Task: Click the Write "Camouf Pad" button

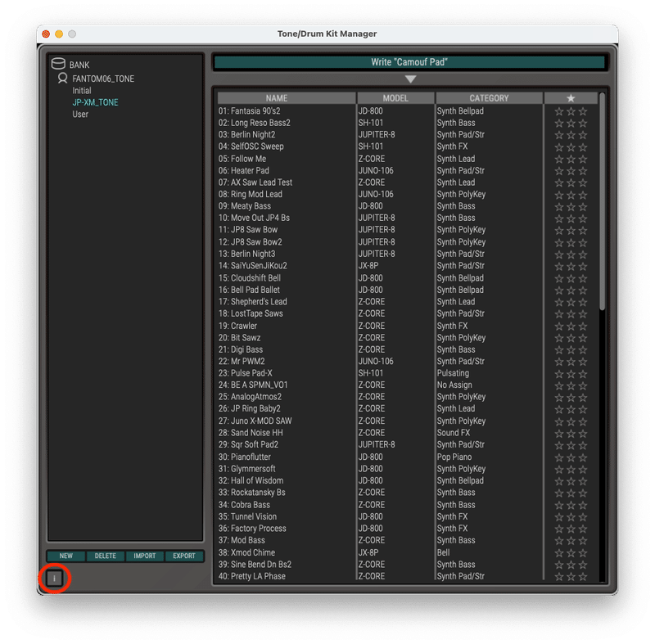Action: coord(409,62)
